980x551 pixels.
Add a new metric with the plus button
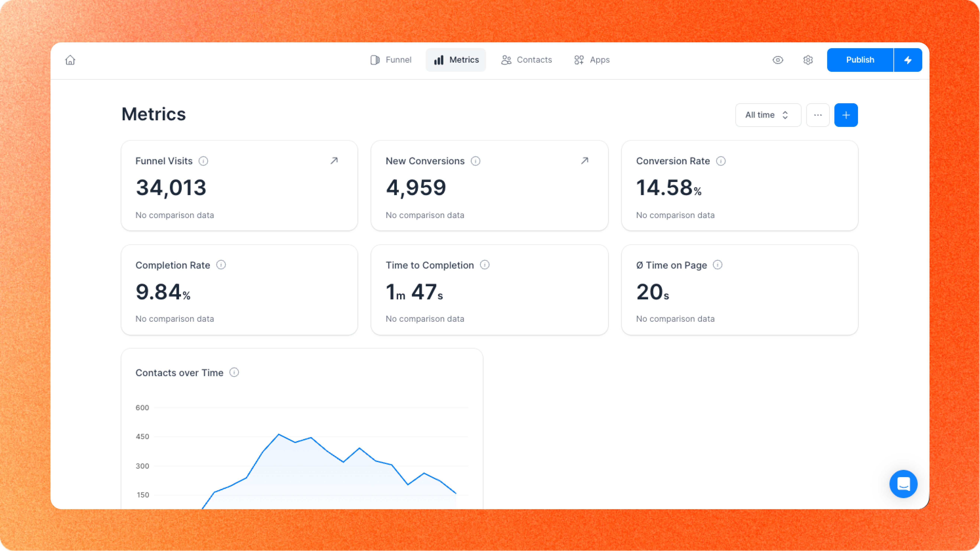(x=846, y=115)
